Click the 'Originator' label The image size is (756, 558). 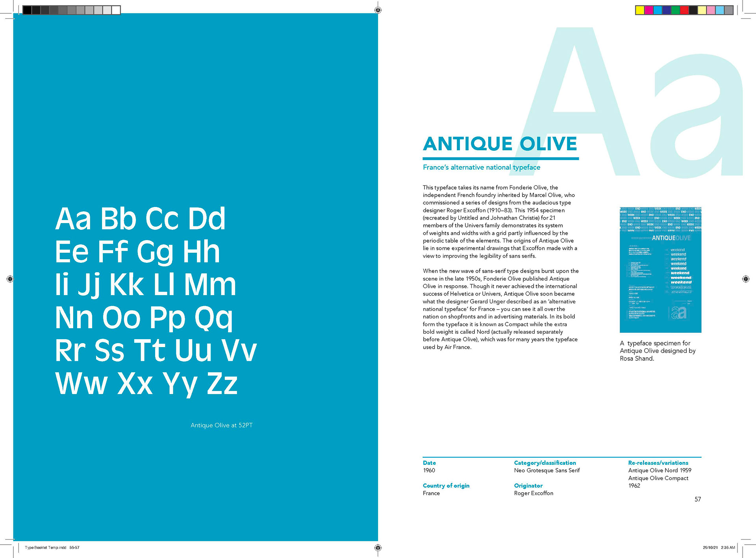click(x=528, y=486)
